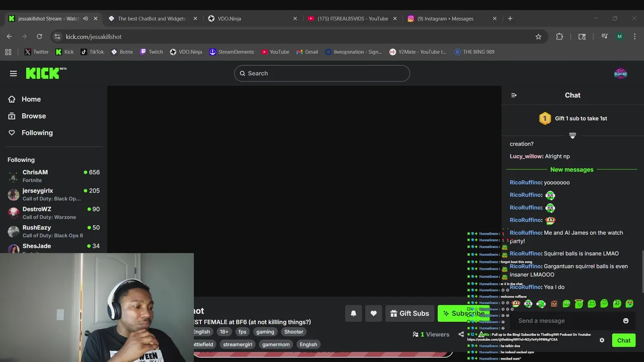Open the user avatar in Kick header

621,73
